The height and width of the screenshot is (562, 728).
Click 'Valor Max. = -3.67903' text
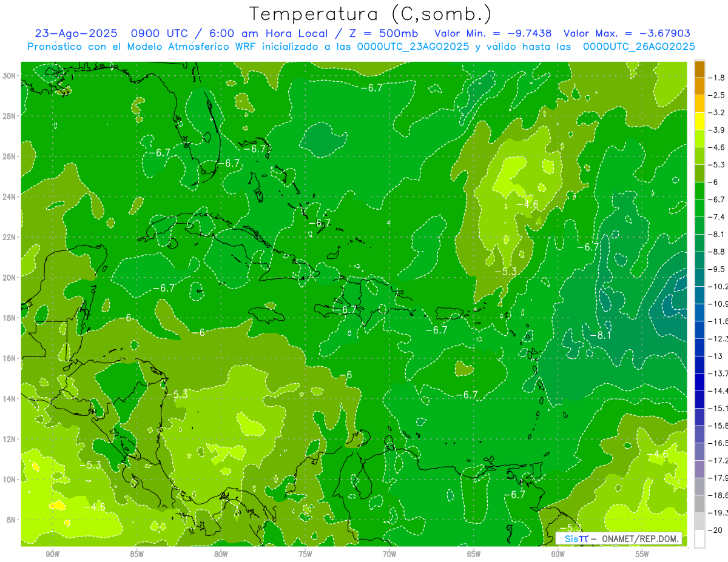(x=627, y=34)
